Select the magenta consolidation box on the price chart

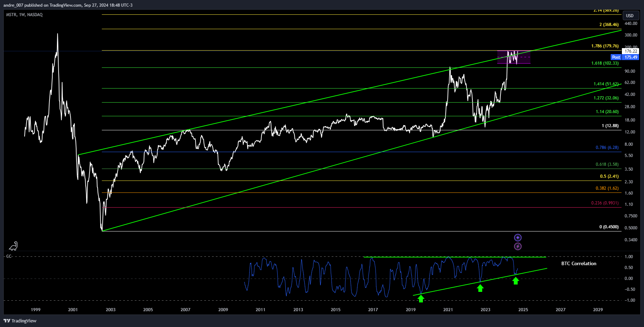(514, 57)
